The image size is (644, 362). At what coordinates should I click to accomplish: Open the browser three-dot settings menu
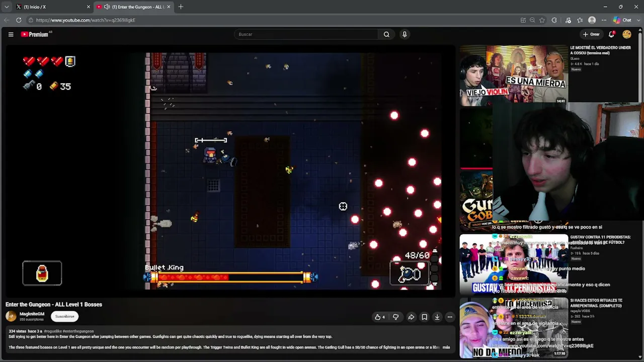(x=604, y=20)
